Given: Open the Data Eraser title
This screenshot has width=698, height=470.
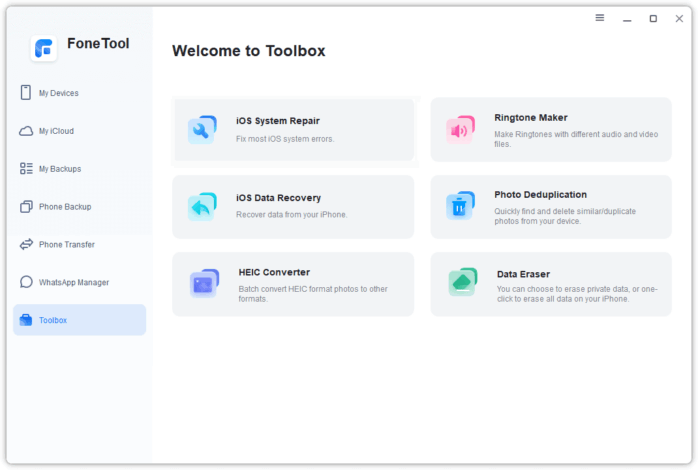Looking at the screenshot, I should (x=523, y=274).
